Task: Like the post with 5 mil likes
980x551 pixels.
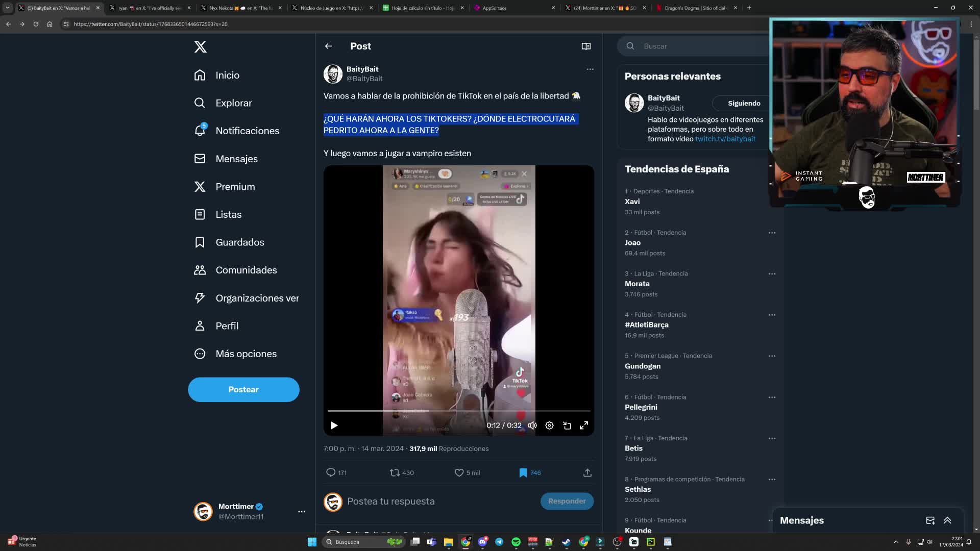Action: pos(467,472)
